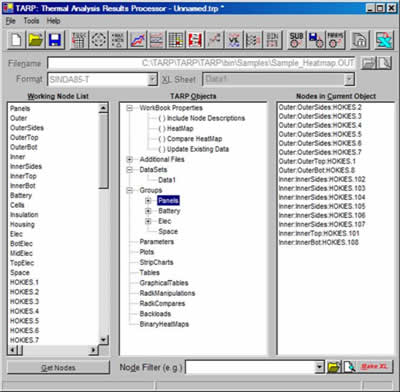Viewport: 400px width, 392px height.
Task: Click the grid table icon right of Save
Action: [x=79, y=40]
